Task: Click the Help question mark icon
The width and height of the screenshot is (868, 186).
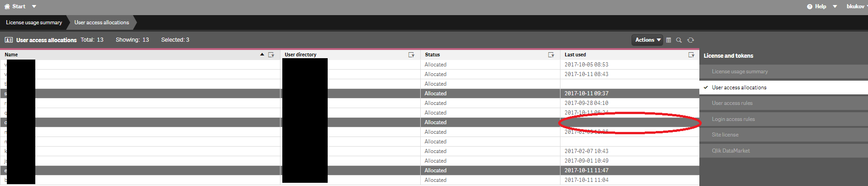Action: [810, 6]
